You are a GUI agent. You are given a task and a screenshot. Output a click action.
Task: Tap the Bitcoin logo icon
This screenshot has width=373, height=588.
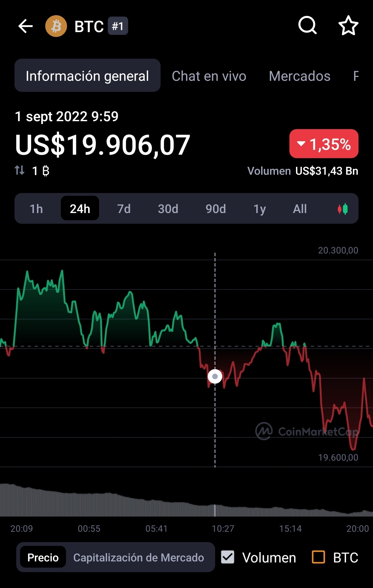click(x=56, y=26)
